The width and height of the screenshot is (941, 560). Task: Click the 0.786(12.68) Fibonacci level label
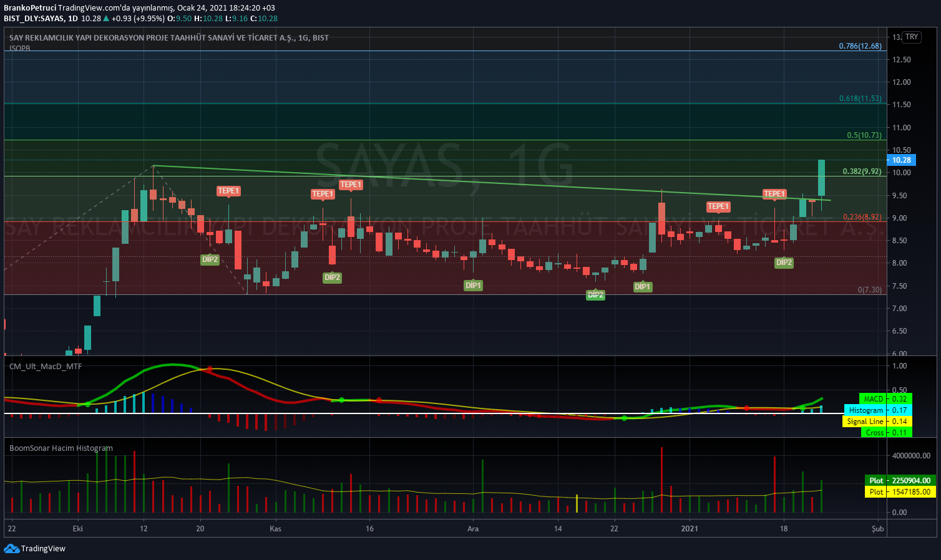pyautogui.click(x=861, y=46)
